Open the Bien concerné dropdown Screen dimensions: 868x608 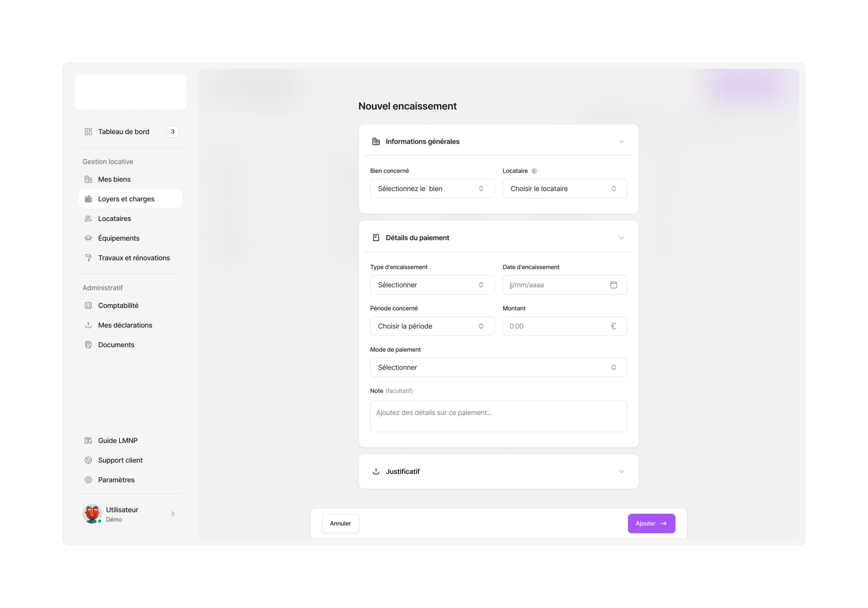pos(432,189)
